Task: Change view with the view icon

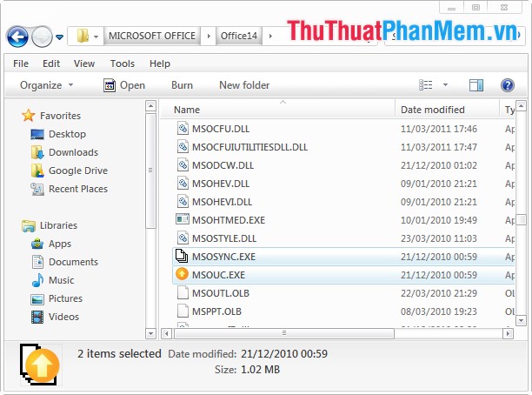Action: coord(425,85)
